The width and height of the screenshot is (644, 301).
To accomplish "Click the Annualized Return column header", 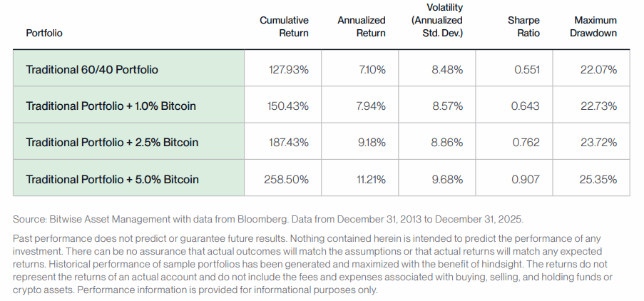I will click(361, 27).
